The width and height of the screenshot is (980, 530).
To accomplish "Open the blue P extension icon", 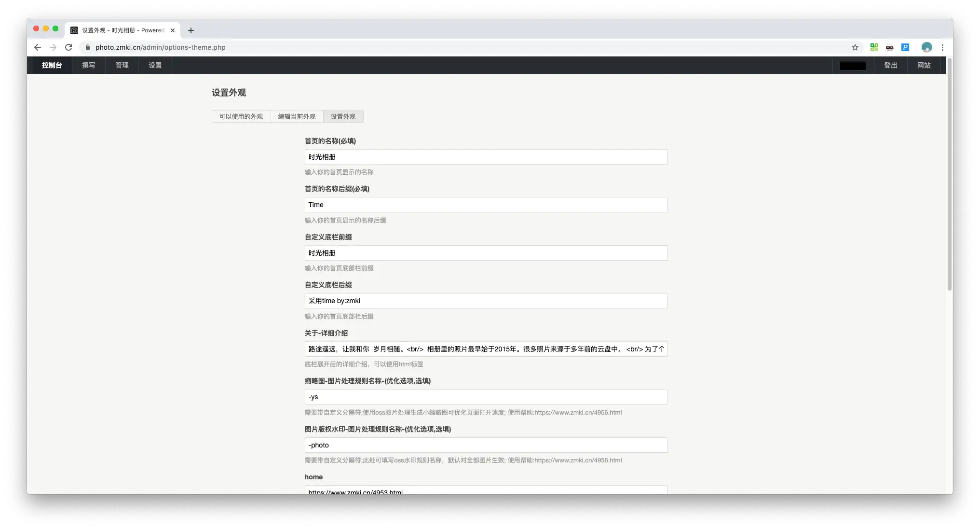I will [906, 47].
